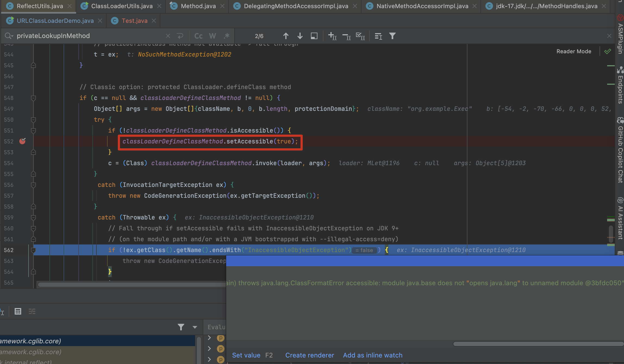
Task: Collapse the fold marker at line 551
Action: click(33, 130)
